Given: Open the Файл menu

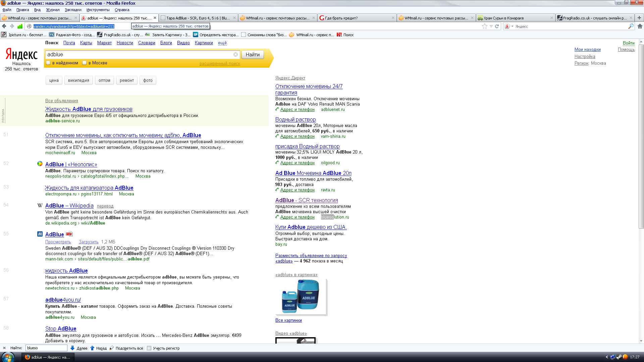Looking at the screenshot, I should click(x=7, y=10).
